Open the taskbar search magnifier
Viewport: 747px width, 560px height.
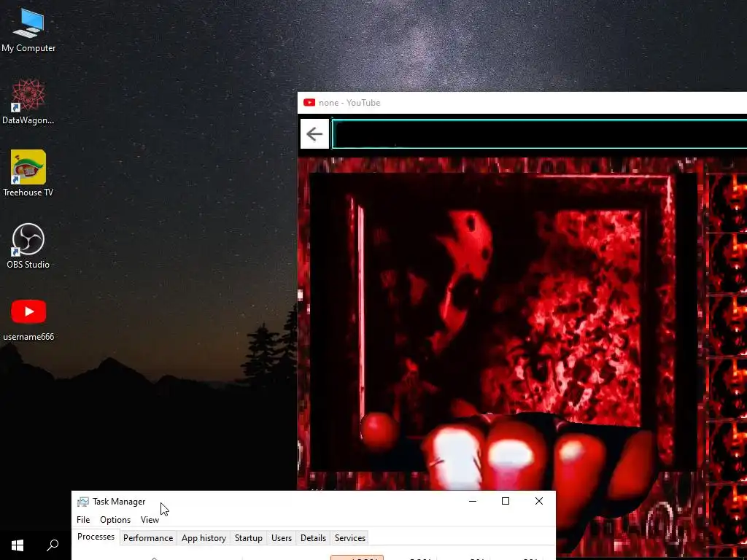[x=53, y=545]
